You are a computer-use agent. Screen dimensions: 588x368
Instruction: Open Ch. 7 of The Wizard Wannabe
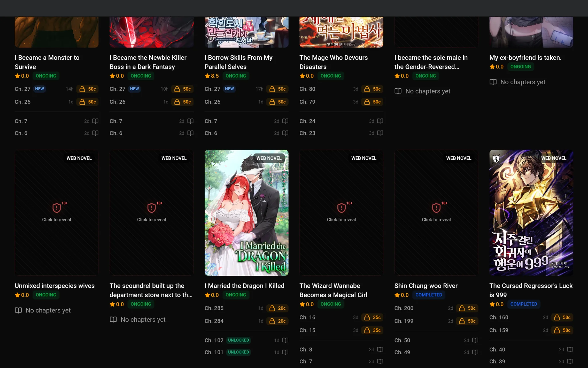[x=341, y=361]
